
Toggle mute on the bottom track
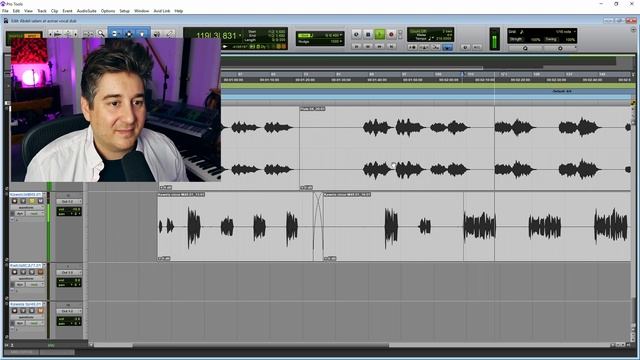(40, 311)
